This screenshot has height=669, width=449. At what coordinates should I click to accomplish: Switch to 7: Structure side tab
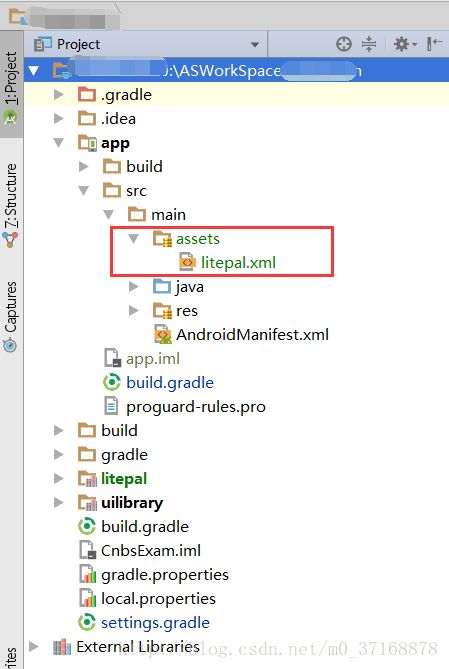(11, 205)
